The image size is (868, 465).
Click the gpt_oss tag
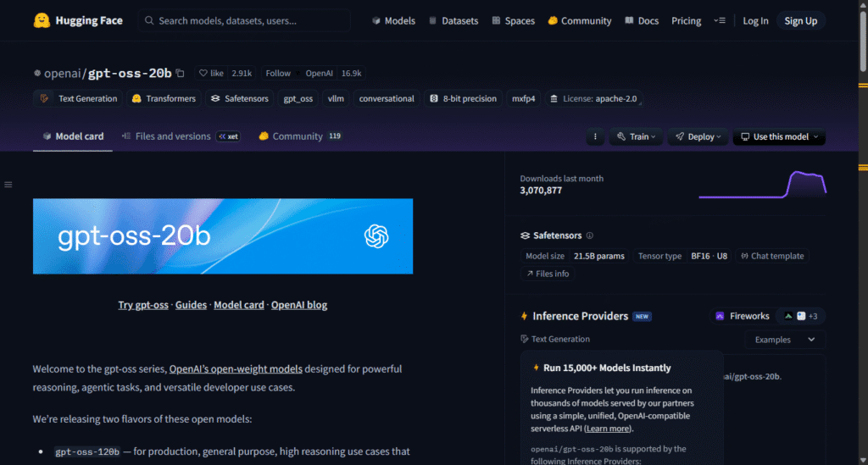point(298,98)
